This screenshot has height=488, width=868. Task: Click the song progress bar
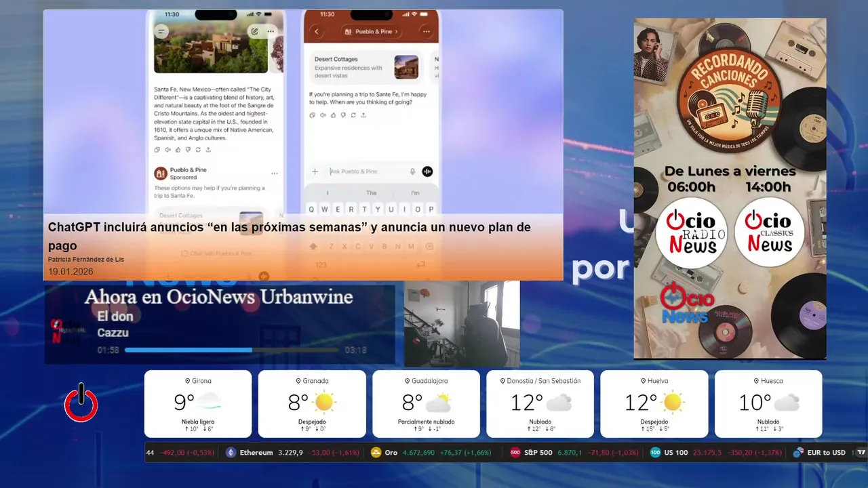point(231,350)
